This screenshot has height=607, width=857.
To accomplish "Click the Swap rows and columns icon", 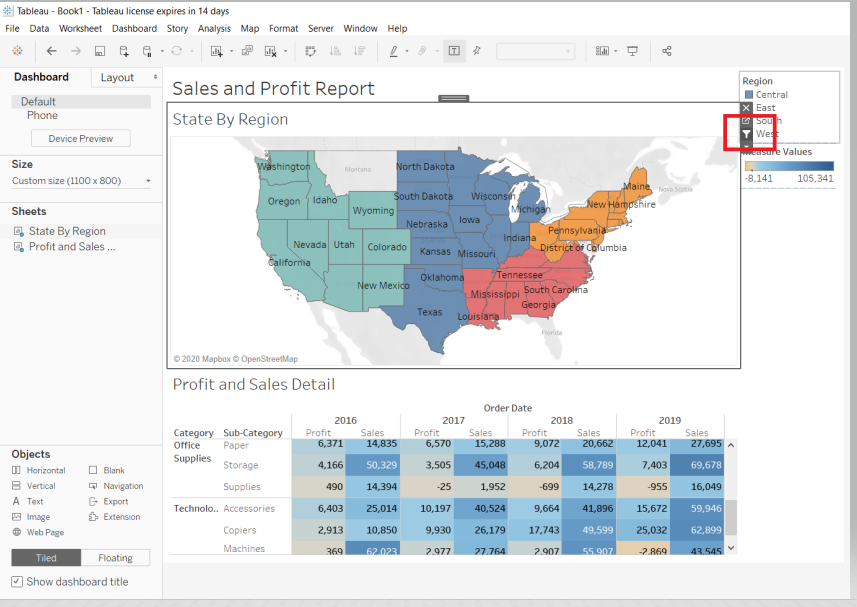I will [x=310, y=51].
